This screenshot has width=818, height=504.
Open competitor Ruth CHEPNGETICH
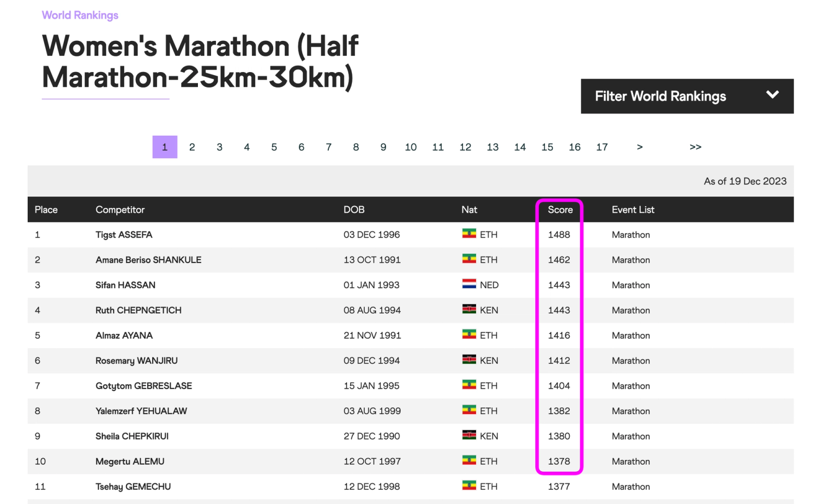coord(139,310)
